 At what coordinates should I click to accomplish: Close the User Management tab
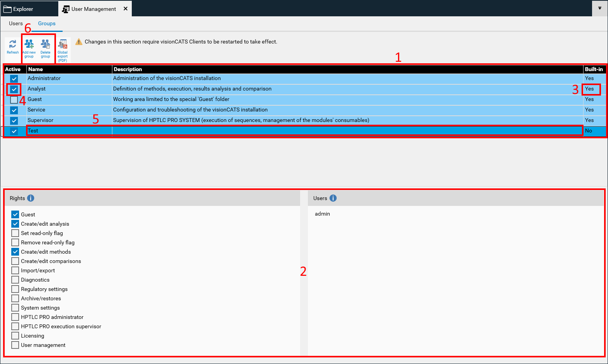click(126, 9)
